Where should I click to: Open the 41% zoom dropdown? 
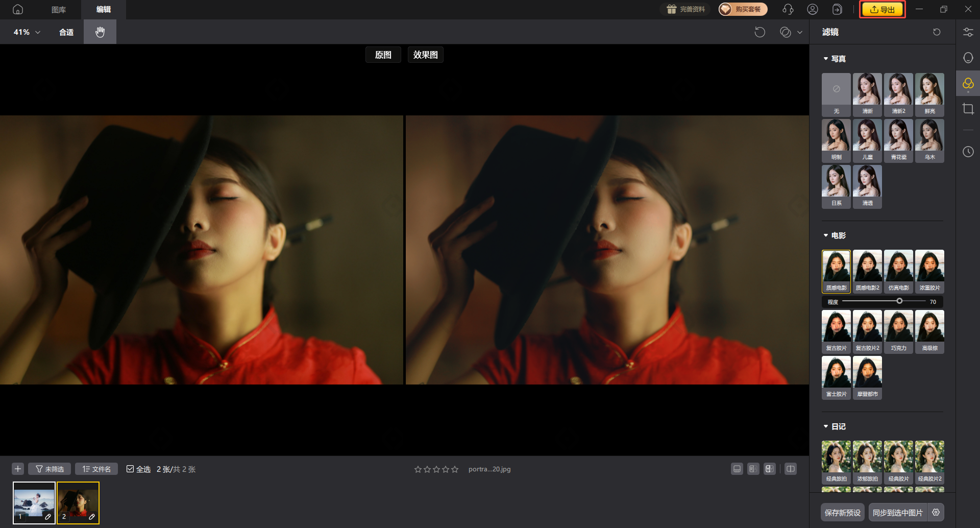[x=27, y=32]
